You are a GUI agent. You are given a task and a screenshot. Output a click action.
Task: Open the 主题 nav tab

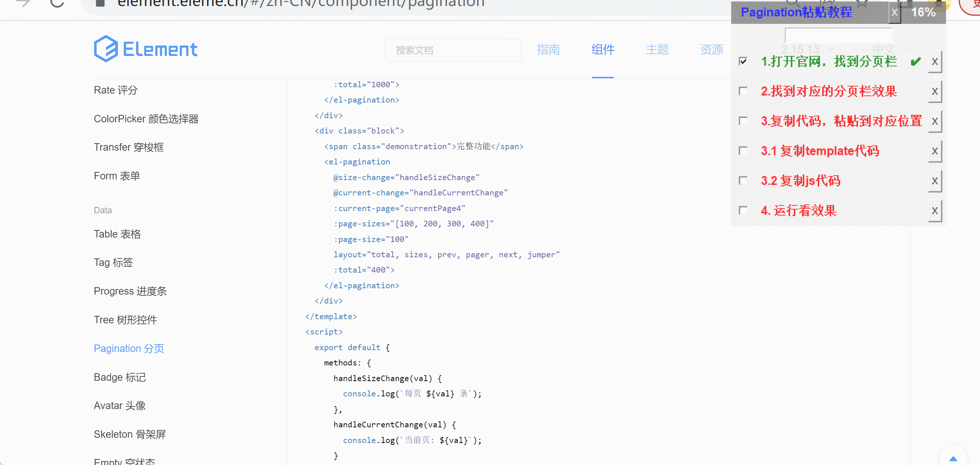[x=657, y=50]
